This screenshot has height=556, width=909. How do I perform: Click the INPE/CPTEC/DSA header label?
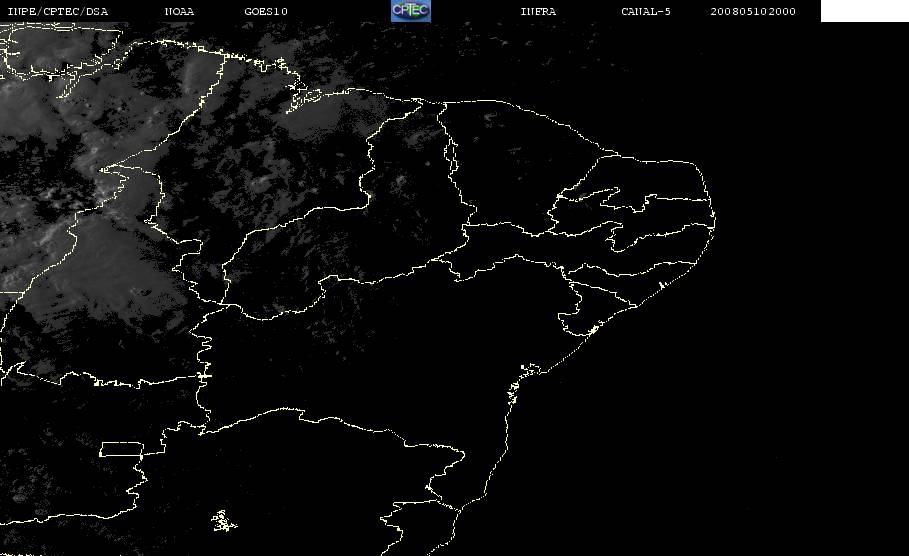(x=57, y=12)
